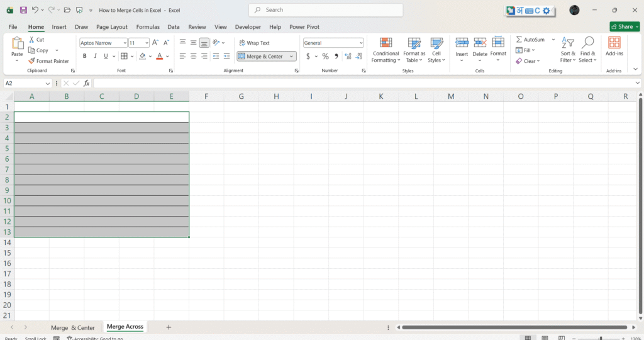Apply Percent Style format
644x340 pixels.
(x=325, y=56)
